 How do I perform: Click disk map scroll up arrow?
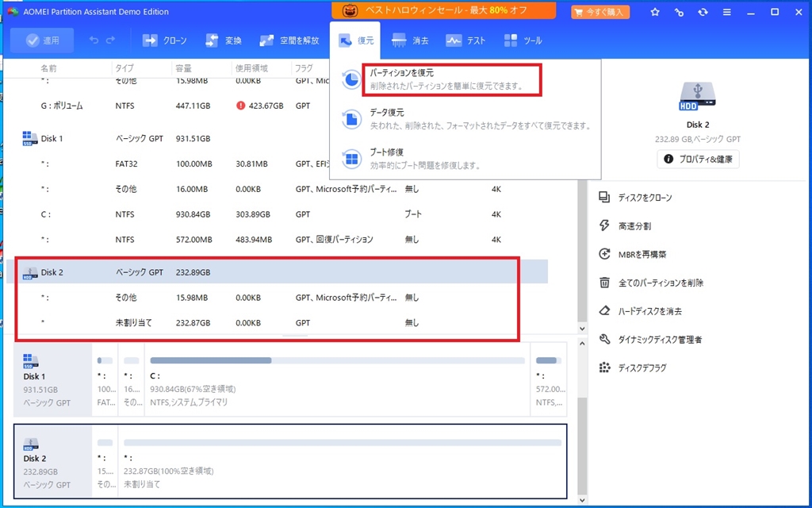coord(582,344)
